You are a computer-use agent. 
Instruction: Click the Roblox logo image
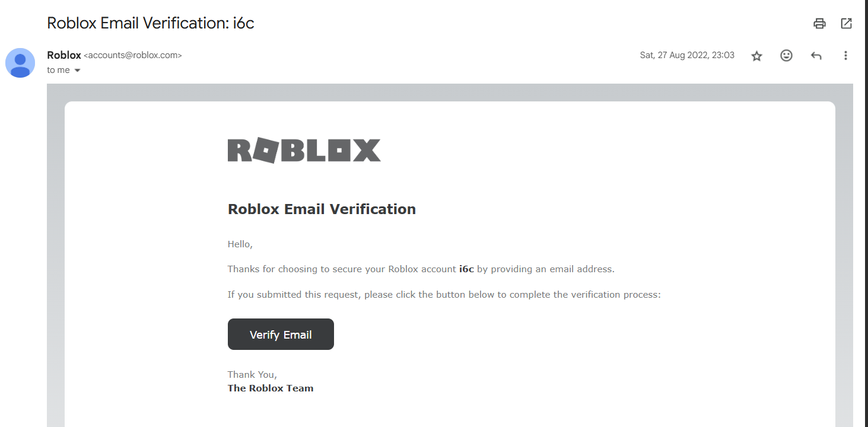304,151
